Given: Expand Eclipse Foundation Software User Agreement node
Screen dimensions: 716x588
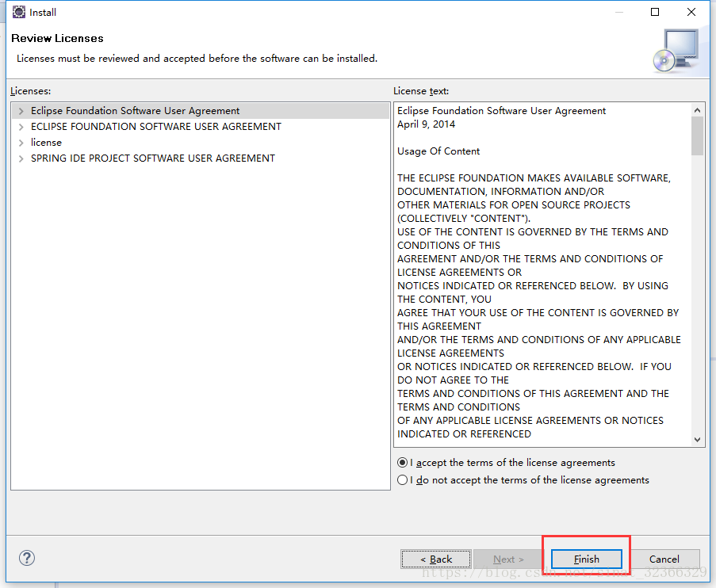Looking at the screenshot, I should (21, 111).
